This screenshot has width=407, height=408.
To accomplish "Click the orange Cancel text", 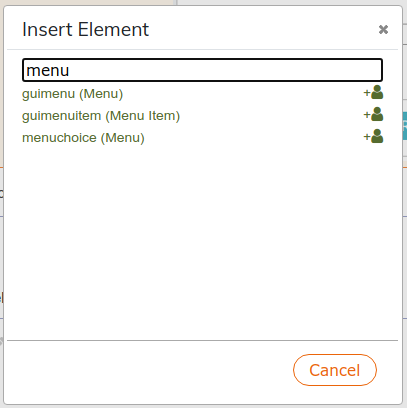I will coord(335,370).
